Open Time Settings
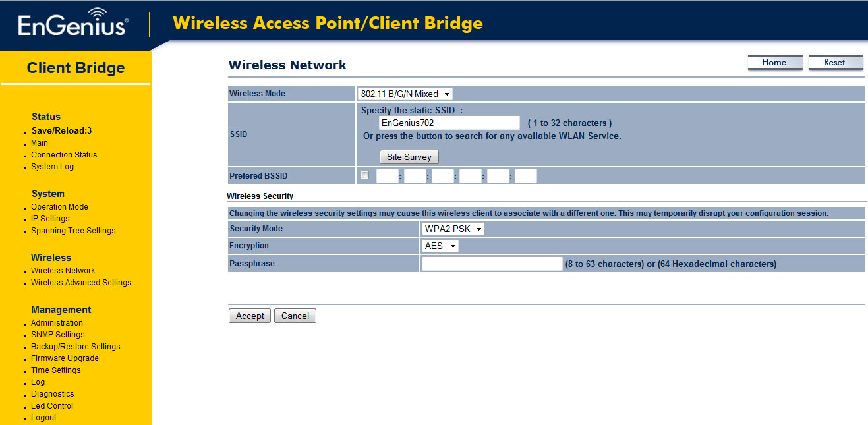Screen dimensions: 868x425 click(56, 370)
